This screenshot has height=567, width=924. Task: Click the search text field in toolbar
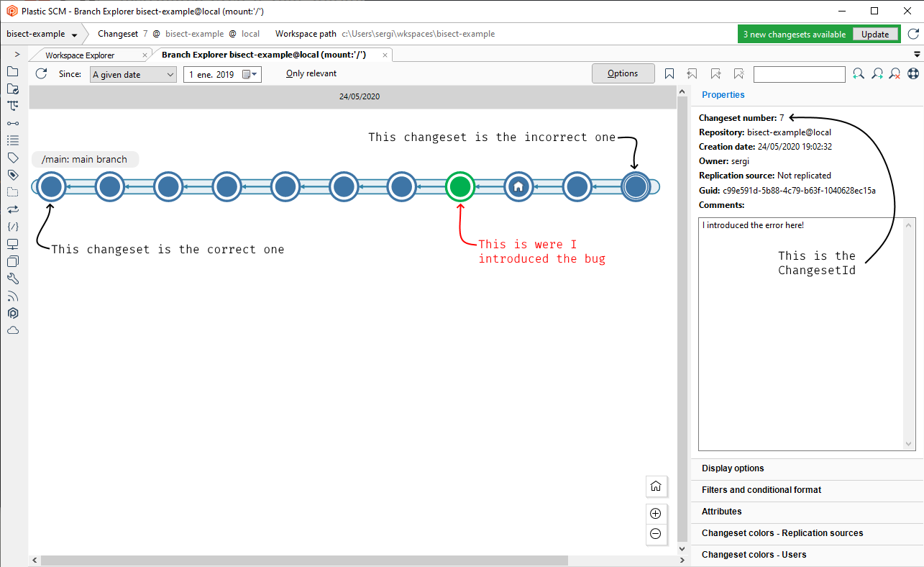point(800,74)
